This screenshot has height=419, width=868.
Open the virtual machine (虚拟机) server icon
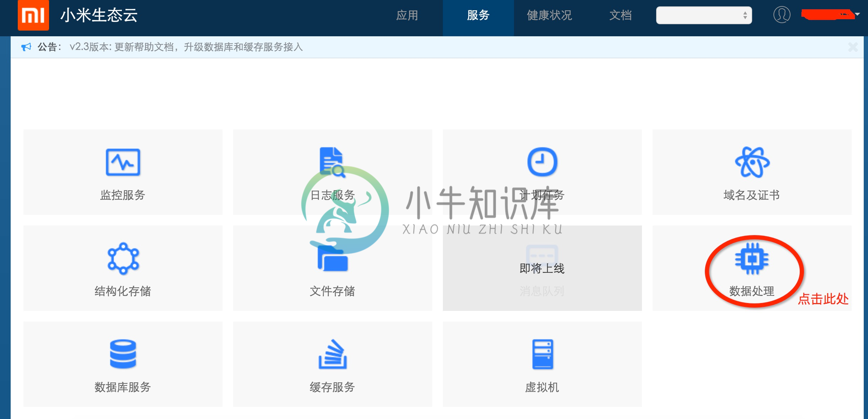coord(542,354)
